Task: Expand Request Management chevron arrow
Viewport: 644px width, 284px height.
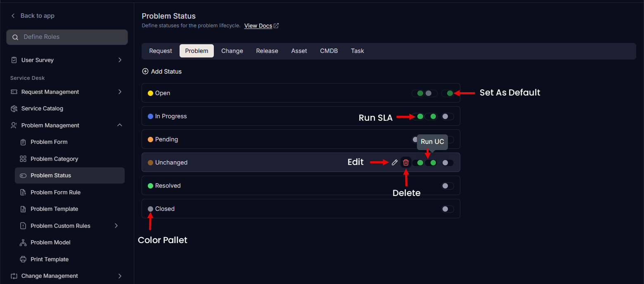Action: coord(120,92)
